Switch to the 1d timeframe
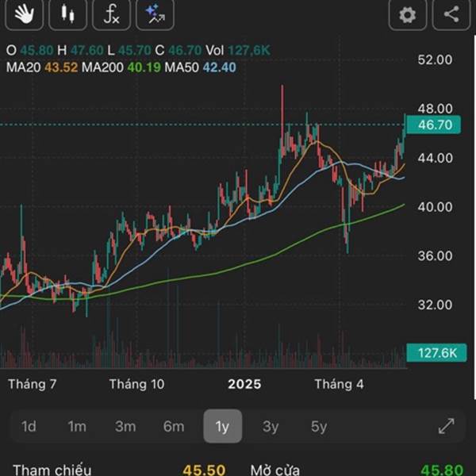 29,427
